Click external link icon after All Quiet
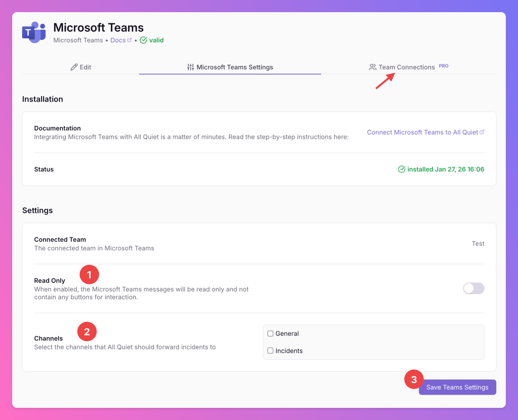 (x=482, y=132)
